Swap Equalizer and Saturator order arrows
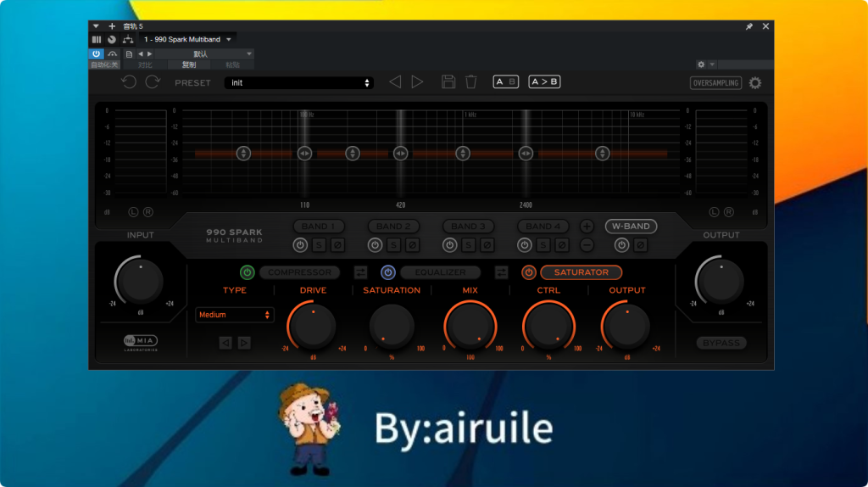 (x=502, y=272)
